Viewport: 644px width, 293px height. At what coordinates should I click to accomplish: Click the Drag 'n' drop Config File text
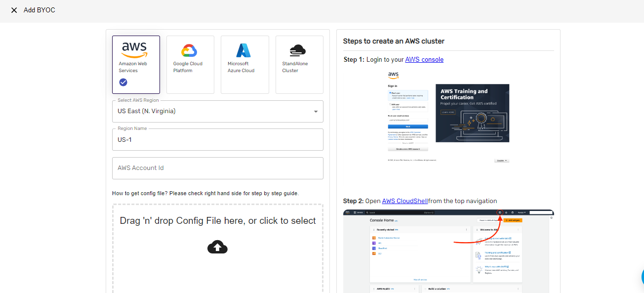coord(217,221)
